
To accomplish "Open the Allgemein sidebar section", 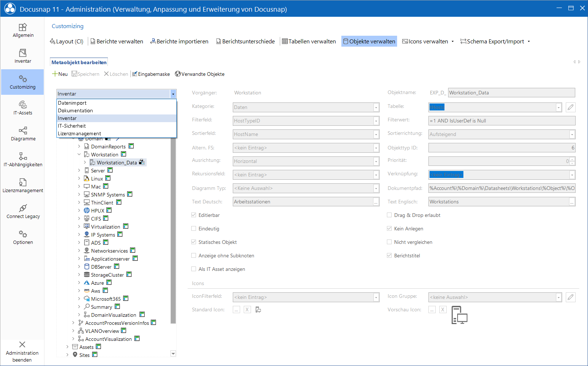I will (x=23, y=30).
